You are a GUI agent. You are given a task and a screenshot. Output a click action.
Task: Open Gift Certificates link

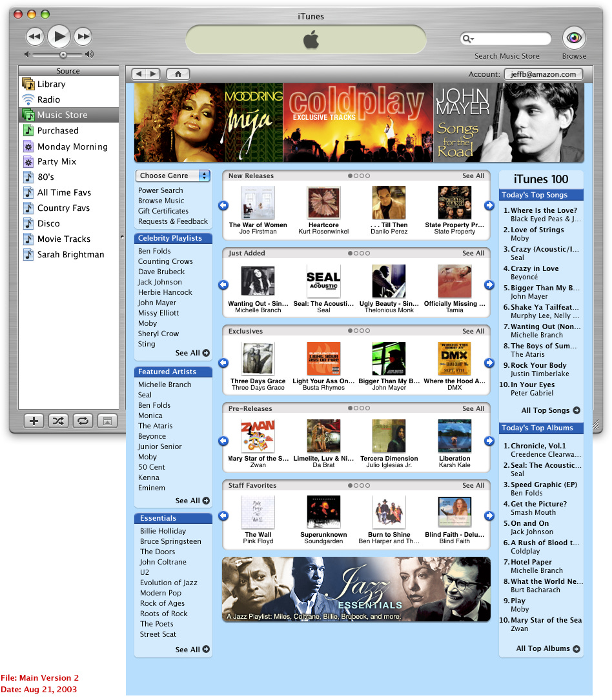[163, 211]
